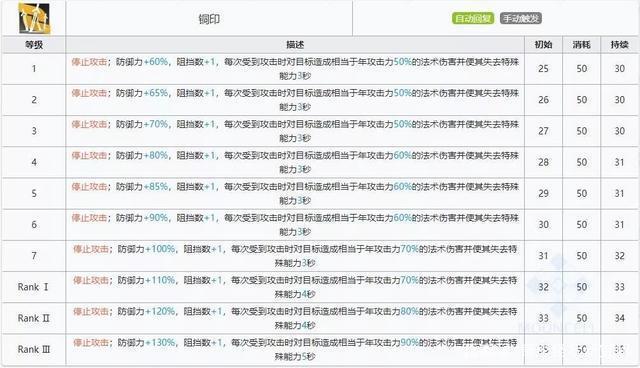This screenshot has width=640, height=368.
Task: Select the Rank Ⅲ level cell
Action: click(x=34, y=350)
